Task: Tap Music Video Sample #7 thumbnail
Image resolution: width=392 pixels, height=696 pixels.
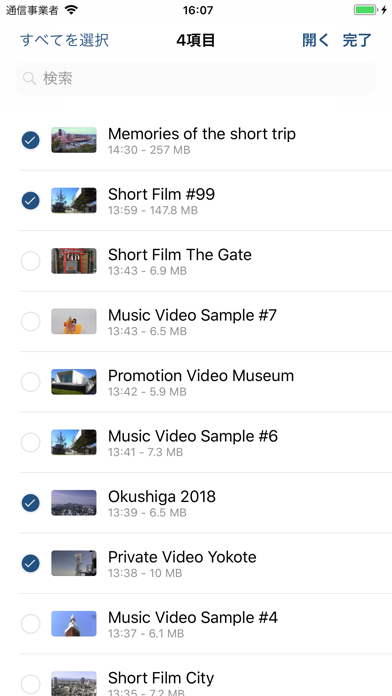Action: point(74,321)
